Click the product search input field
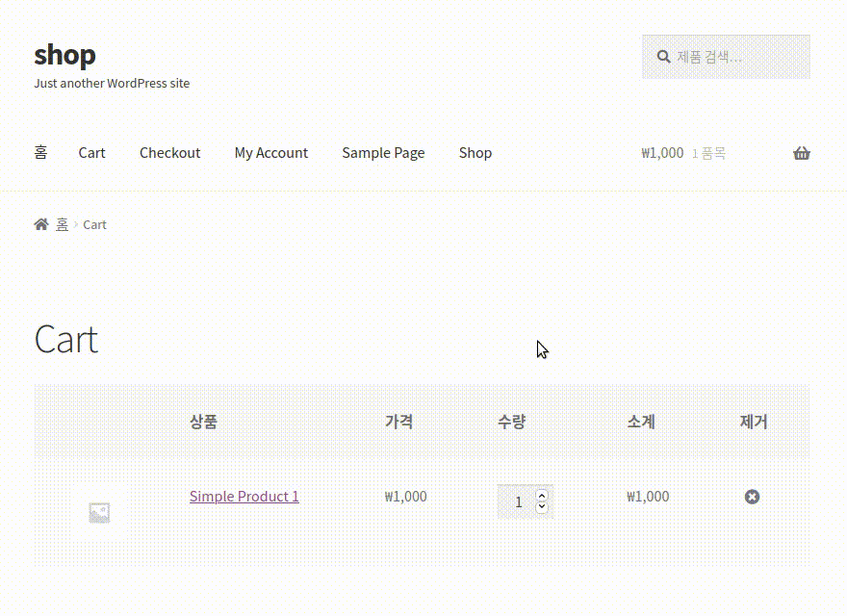This screenshot has width=847, height=616. coord(736,57)
